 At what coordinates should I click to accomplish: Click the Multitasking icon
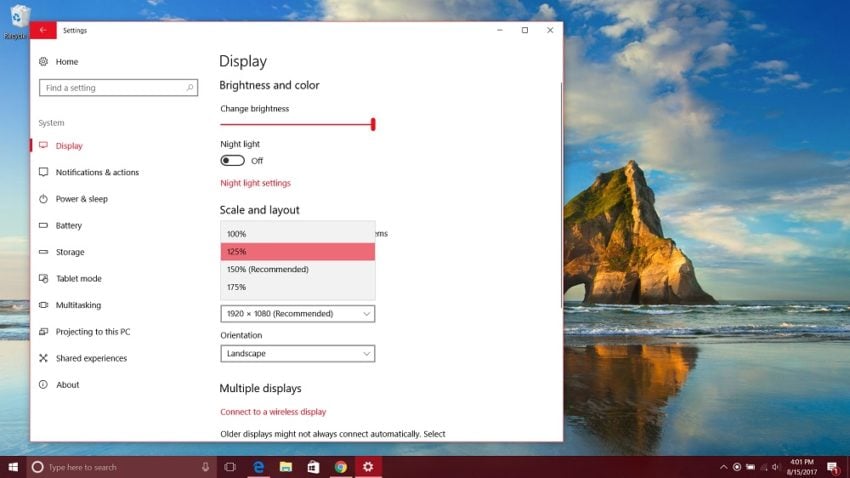point(43,305)
